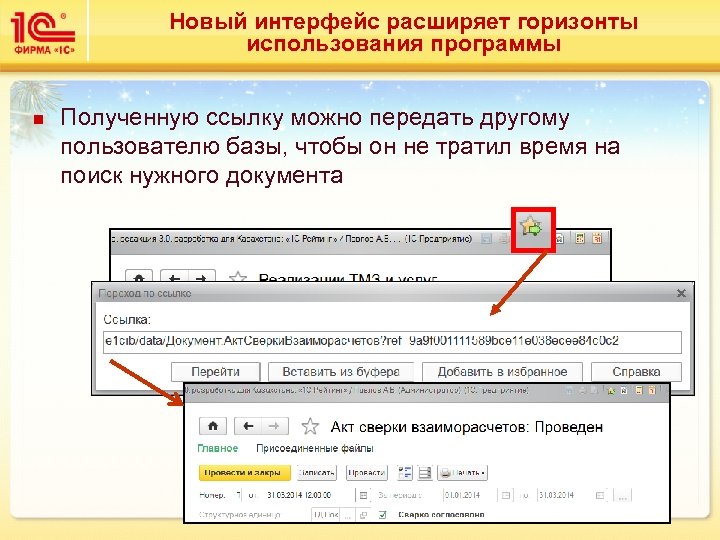Switch to the Присоединенные файлы tab
Image resolution: width=720 pixels, height=540 pixels.
pyautogui.click(x=315, y=448)
